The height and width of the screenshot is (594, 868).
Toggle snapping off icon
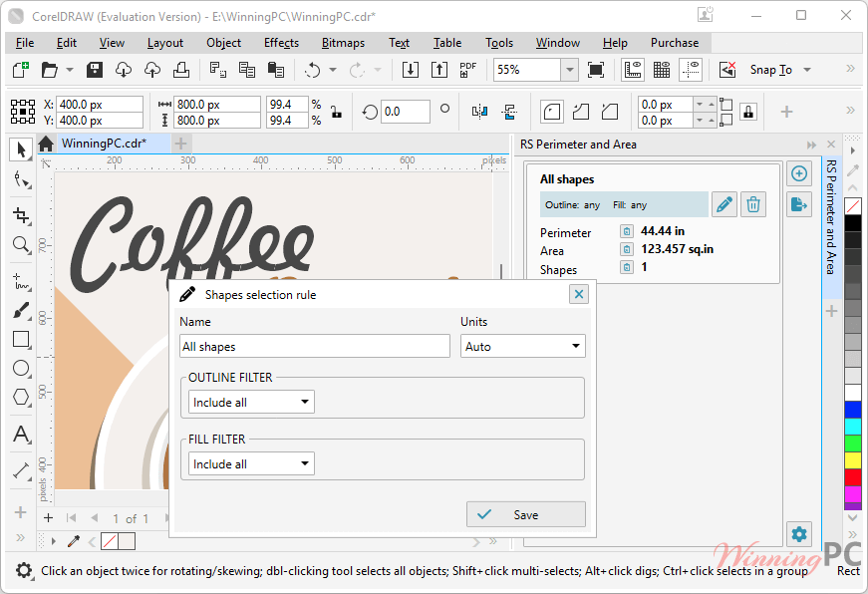click(x=727, y=70)
